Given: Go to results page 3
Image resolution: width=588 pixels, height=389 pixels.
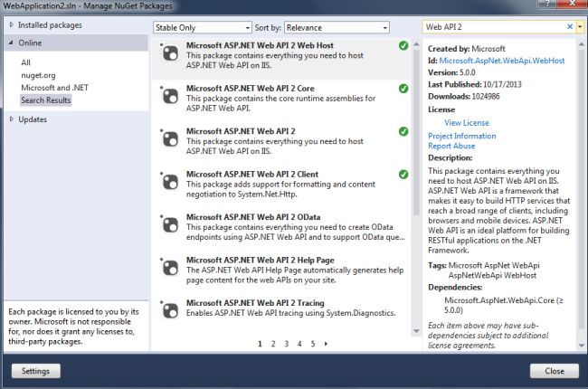Looking at the screenshot, I should click(287, 344).
